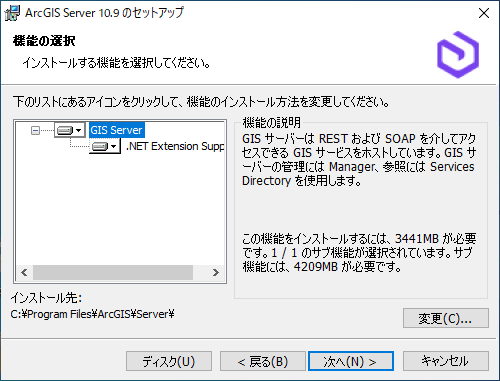Click the ArcGIS Server hexagon logo
This screenshot has width=500, height=381.
458,55
